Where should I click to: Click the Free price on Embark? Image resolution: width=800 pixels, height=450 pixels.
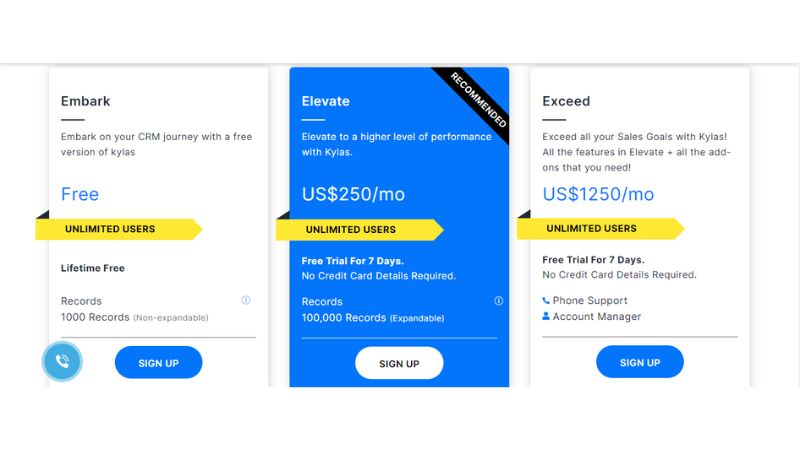[80, 194]
